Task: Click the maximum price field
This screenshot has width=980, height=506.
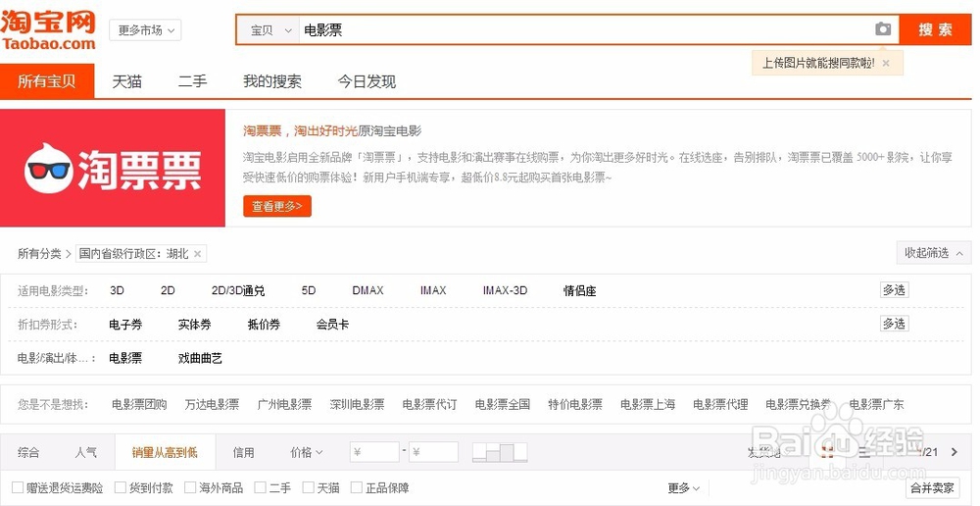Action: (434, 452)
